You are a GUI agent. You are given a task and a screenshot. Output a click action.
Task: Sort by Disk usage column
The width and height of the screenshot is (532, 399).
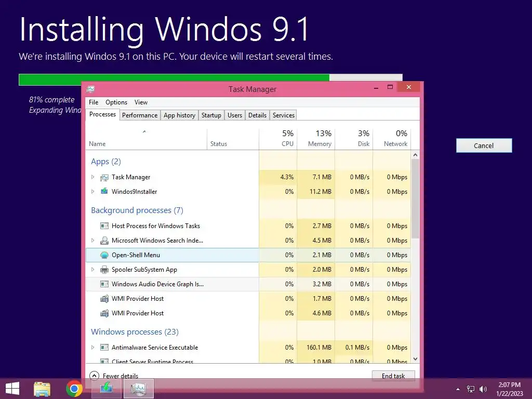click(354, 139)
